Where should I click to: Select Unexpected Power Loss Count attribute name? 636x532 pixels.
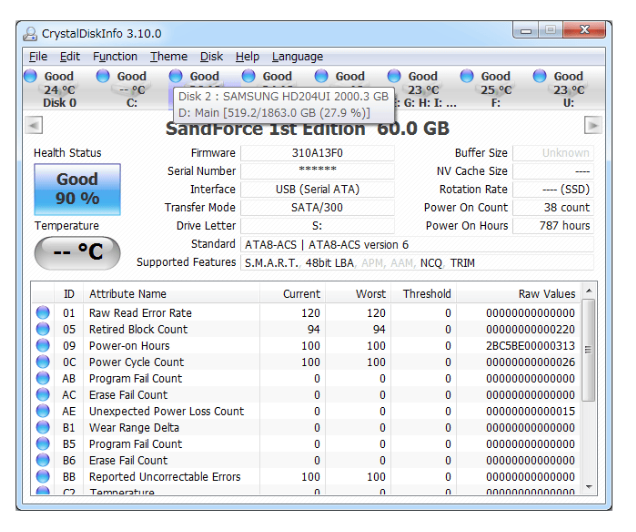166,411
